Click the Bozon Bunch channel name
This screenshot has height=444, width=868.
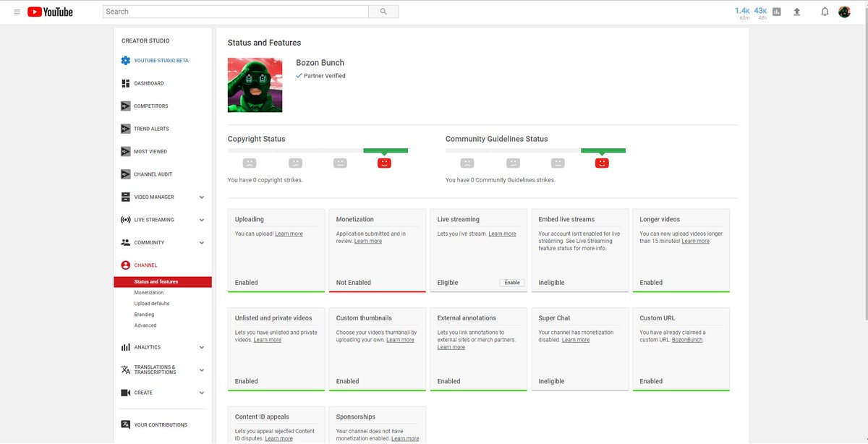click(x=320, y=63)
